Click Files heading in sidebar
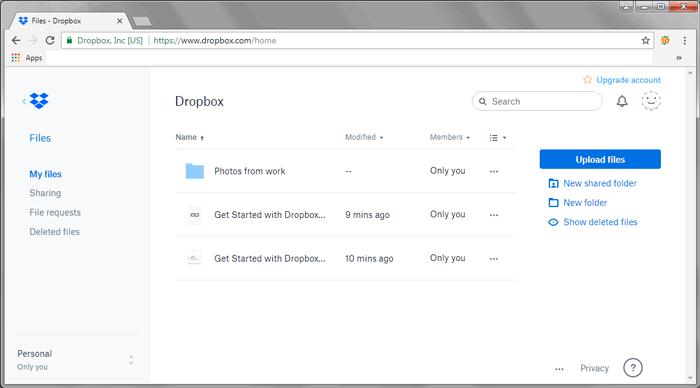700x388 pixels. coord(40,138)
